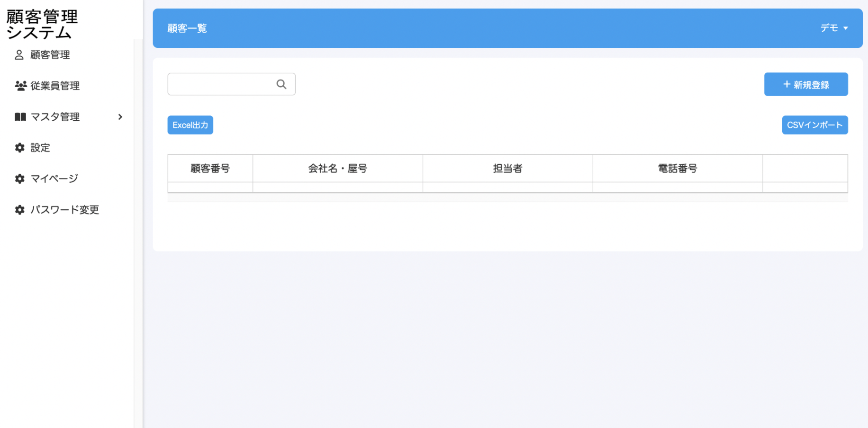Open パスワード変更 page from sidebar
The image size is (868, 428).
pos(65,210)
